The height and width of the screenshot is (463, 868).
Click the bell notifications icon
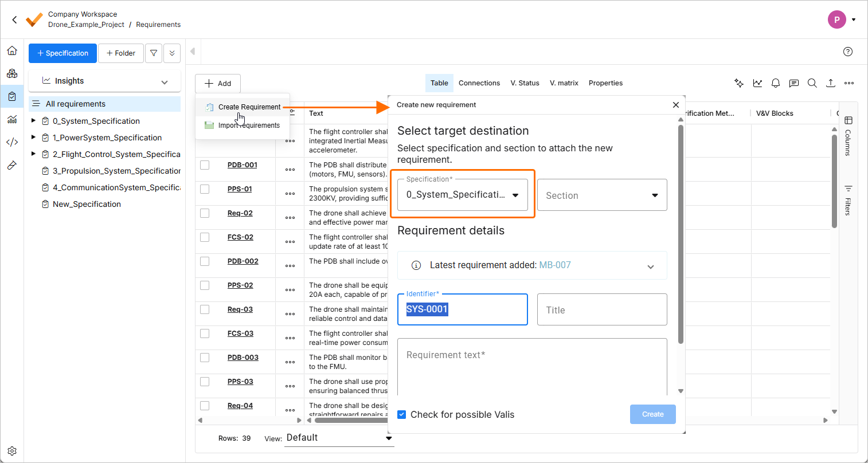point(775,83)
